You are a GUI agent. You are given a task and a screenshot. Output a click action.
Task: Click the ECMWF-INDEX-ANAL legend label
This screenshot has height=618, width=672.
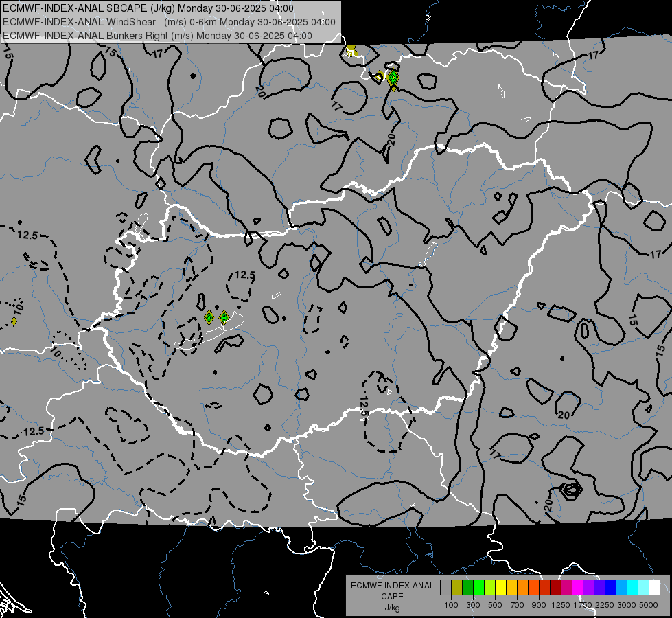(x=392, y=586)
